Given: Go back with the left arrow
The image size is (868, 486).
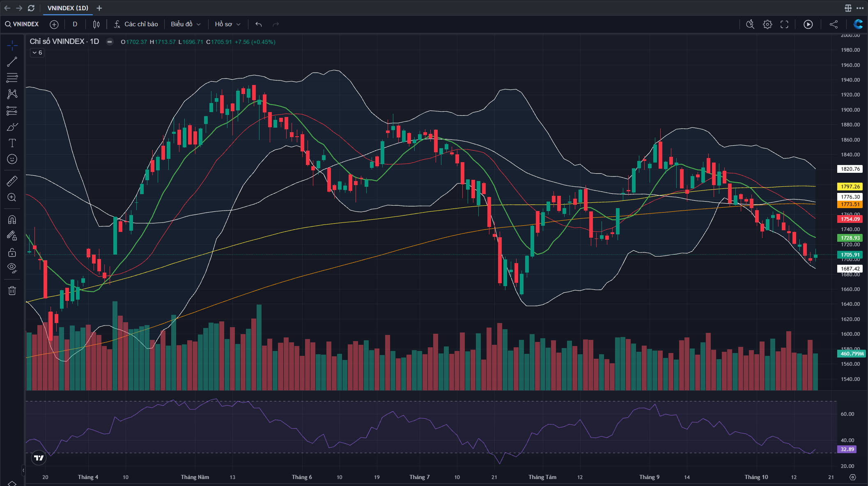Looking at the screenshot, I should (x=7, y=8).
